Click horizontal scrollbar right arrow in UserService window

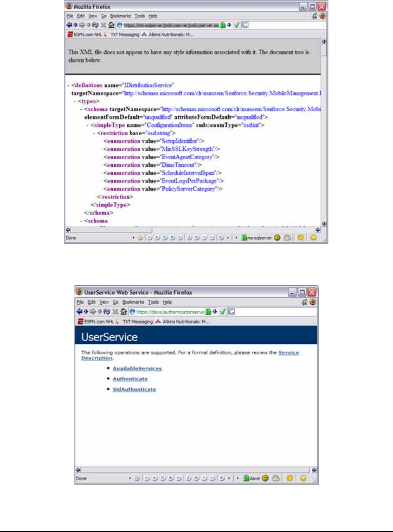(x=314, y=470)
